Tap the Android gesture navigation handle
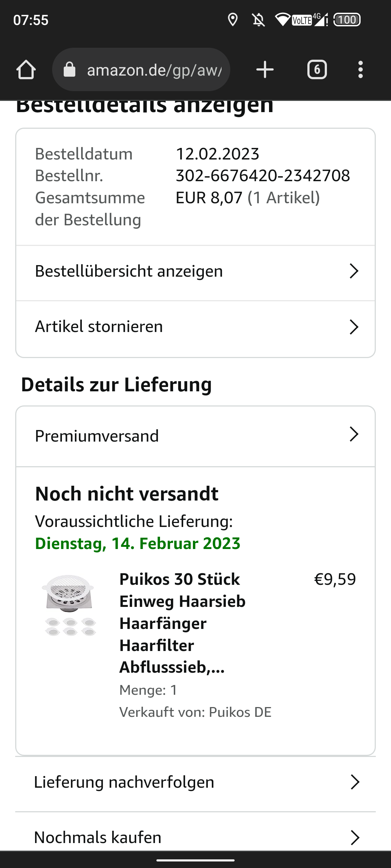Viewport: 391px width, 868px height. click(x=195, y=860)
